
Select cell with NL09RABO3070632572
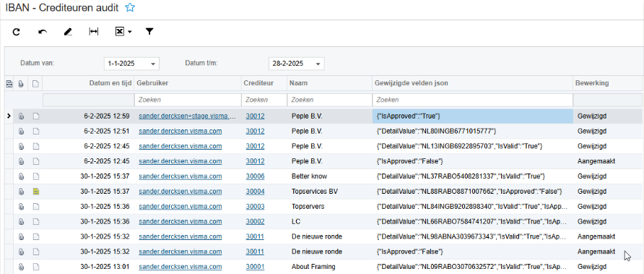(473, 267)
